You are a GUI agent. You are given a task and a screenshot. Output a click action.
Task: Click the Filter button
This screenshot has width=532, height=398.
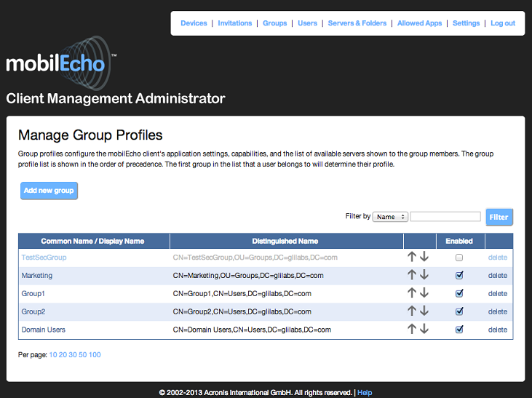[499, 217]
